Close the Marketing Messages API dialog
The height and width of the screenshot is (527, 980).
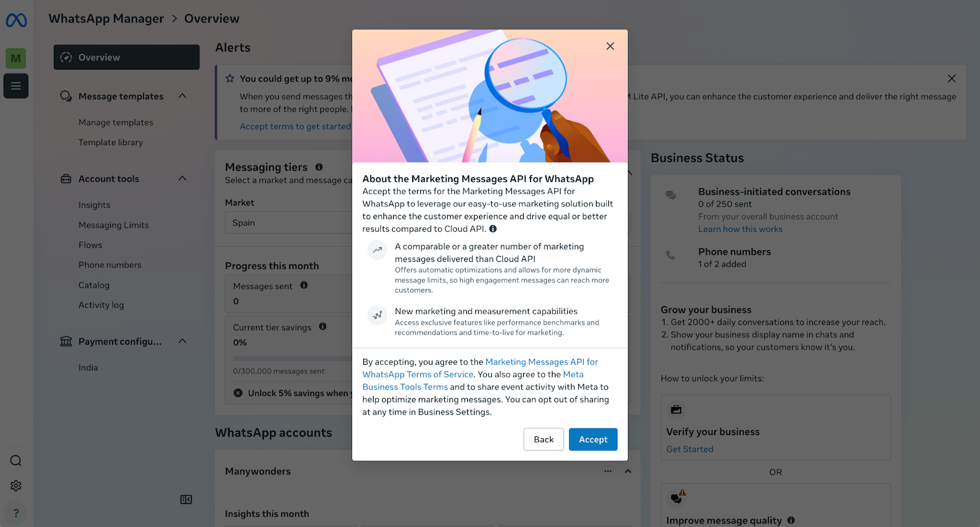coord(610,46)
